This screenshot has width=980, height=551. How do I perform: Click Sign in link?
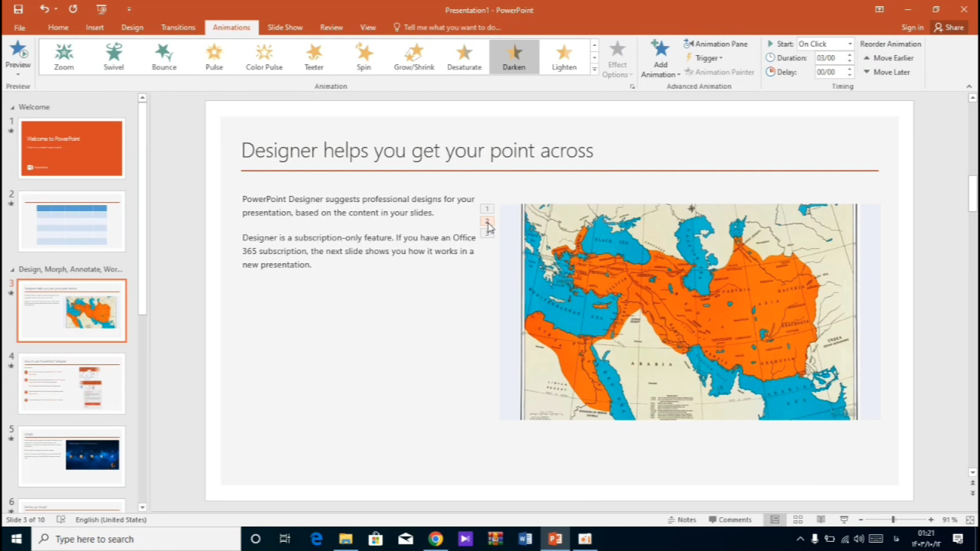click(x=912, y=28)
